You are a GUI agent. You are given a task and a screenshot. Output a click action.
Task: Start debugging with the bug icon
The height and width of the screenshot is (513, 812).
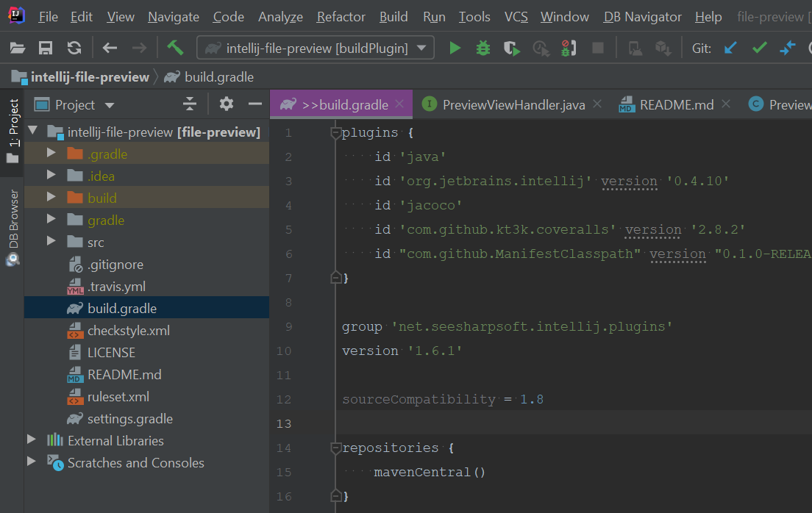pyautogui.click(x=483, y=49)
